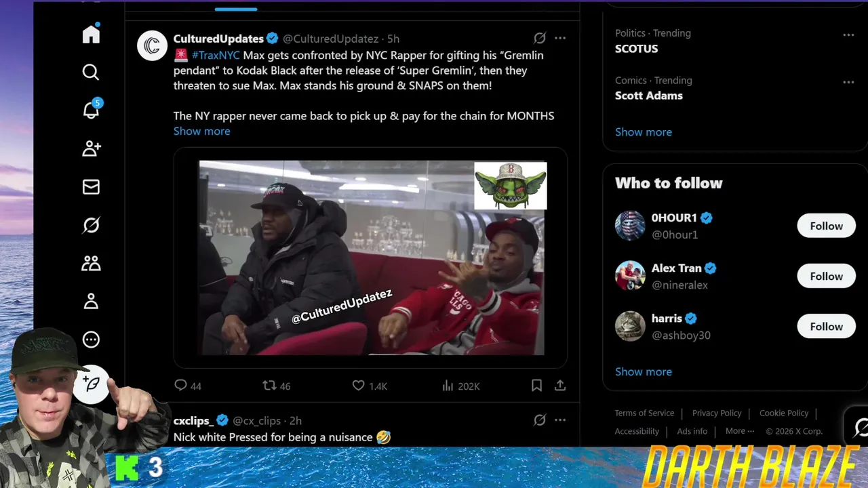Expand the More circle menu in sidebar

click(x=91, y=340)
